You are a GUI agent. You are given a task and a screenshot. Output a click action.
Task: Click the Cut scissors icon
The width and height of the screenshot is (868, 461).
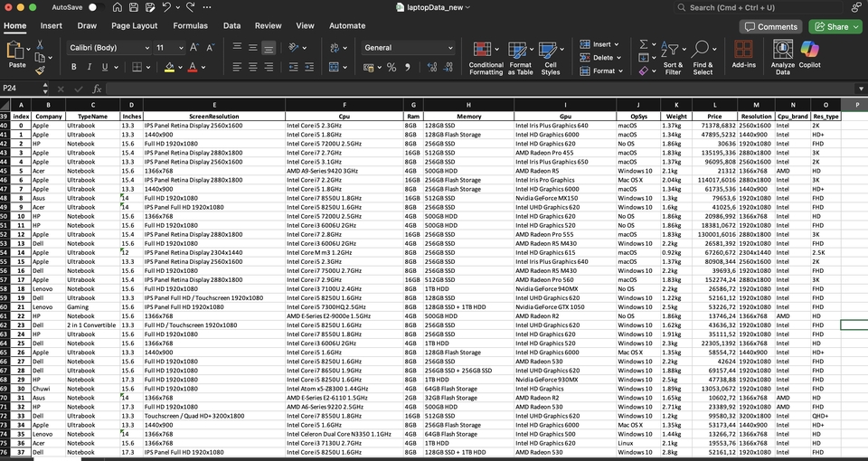[40, 44]
